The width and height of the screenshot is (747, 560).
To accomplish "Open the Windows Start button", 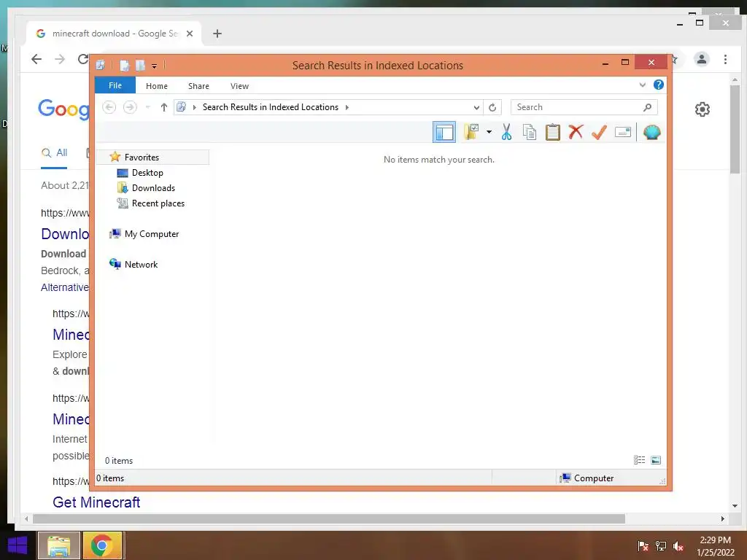I will tap(18, 545).
